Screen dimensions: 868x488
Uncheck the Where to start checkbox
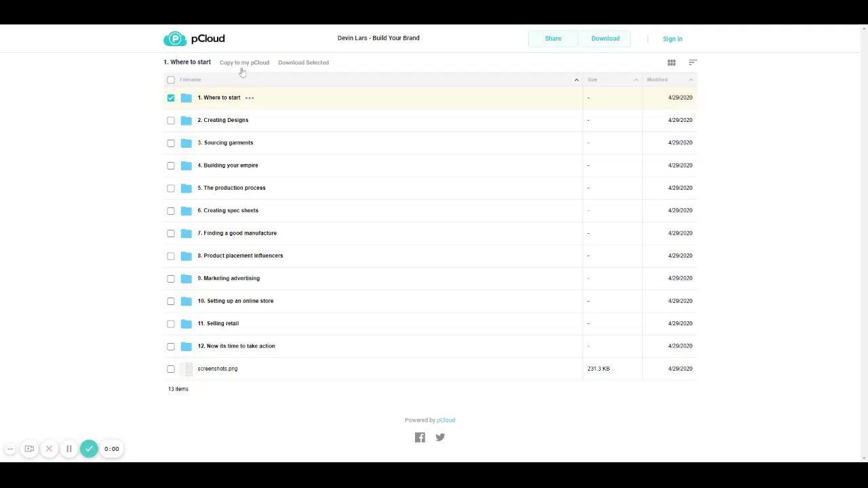coord(171,98)
